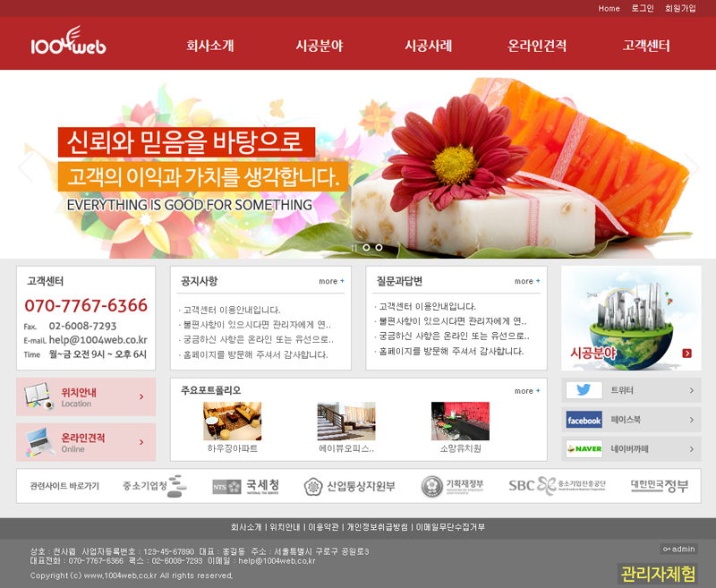Open the Naver cafe icon
The height and width of the screenshot is (588, 716).
pos(584,448)
